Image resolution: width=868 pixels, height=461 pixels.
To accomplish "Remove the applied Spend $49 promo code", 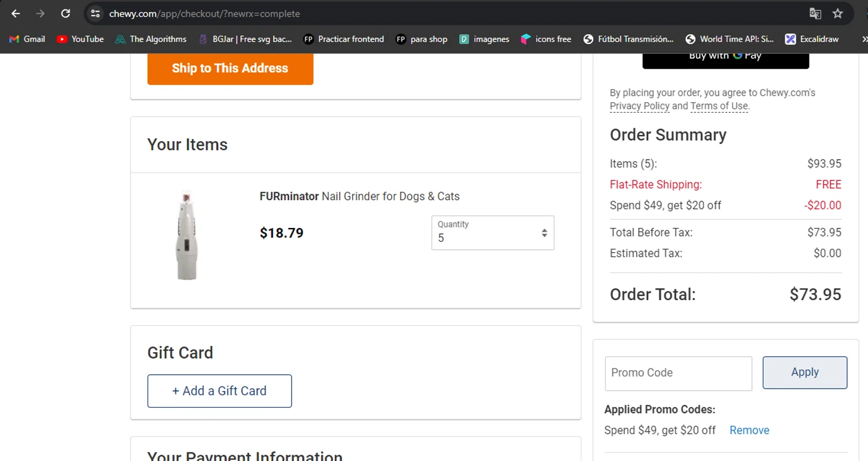I will tap(749, 430).
